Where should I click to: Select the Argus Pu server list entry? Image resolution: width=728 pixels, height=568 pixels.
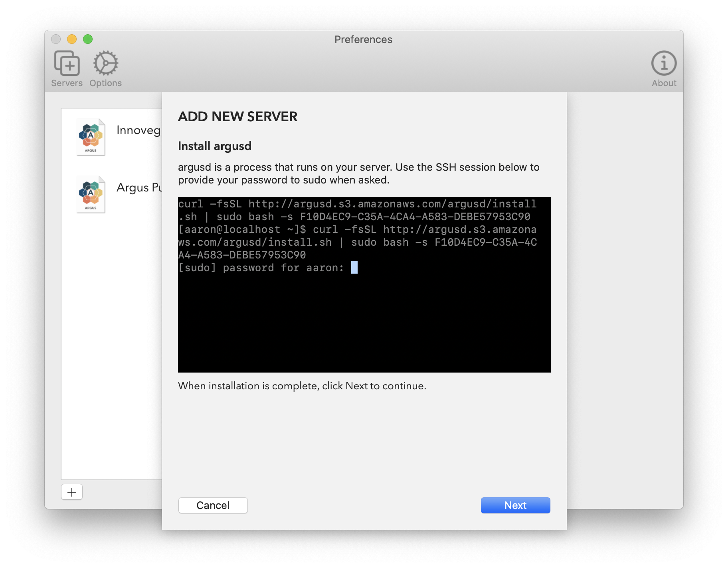(x=112, y=194)
